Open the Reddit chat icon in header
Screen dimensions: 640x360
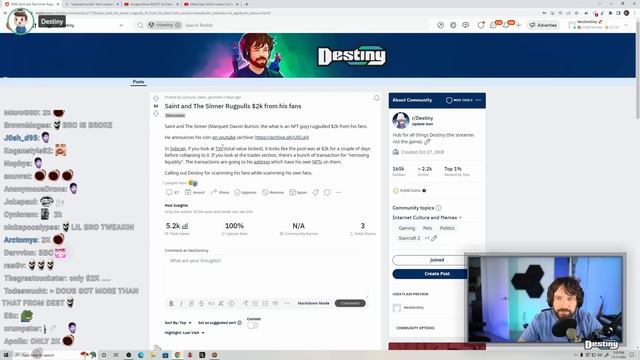click(x=493, y=25)
